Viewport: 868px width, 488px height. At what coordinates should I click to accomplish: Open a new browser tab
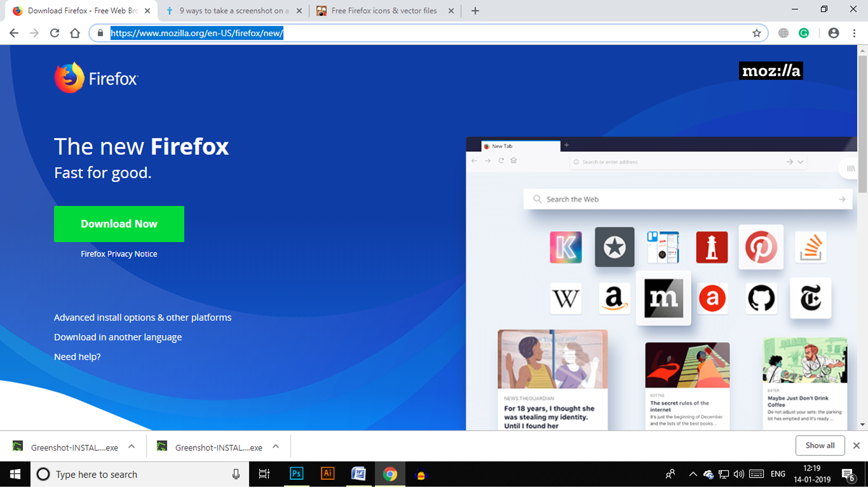coord(475,11)
